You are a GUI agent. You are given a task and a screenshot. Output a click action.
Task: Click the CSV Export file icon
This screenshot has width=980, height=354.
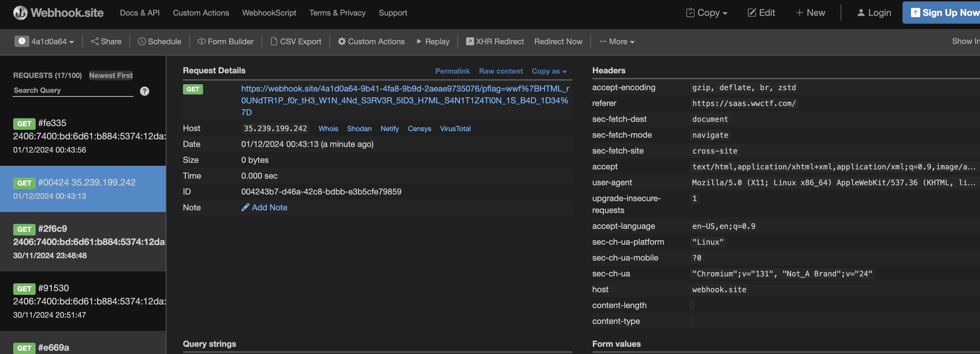click(x=274, y=41)
